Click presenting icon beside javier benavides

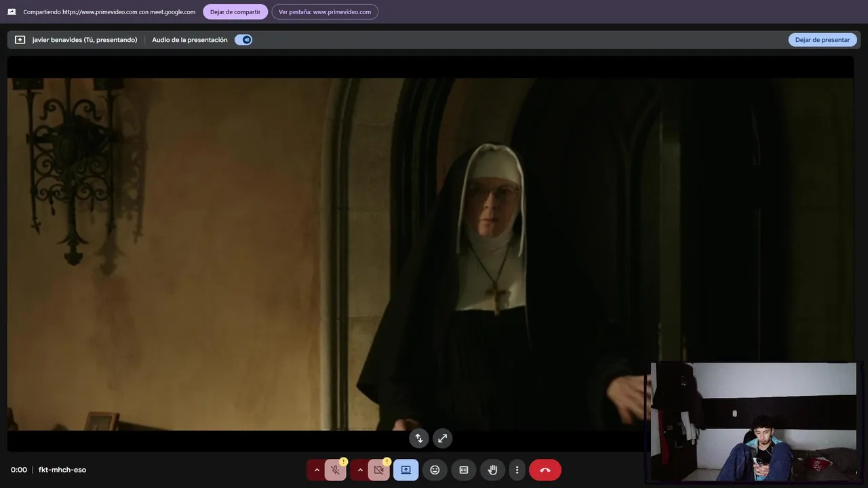tap(20, 40)
